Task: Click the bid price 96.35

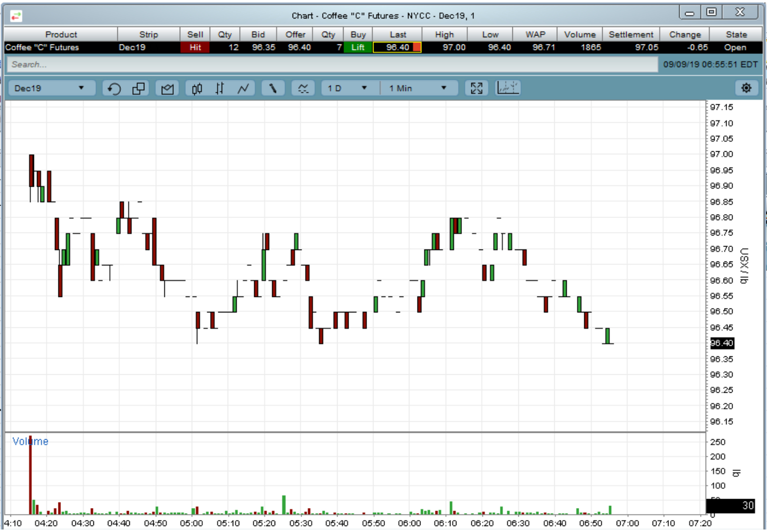Action: (x=264, y=47)
